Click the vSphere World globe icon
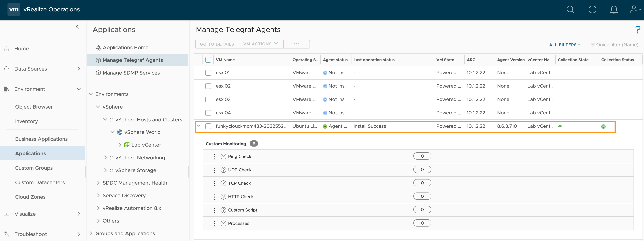Viewport: 644px width, 241px height. [x=120, y=132]
